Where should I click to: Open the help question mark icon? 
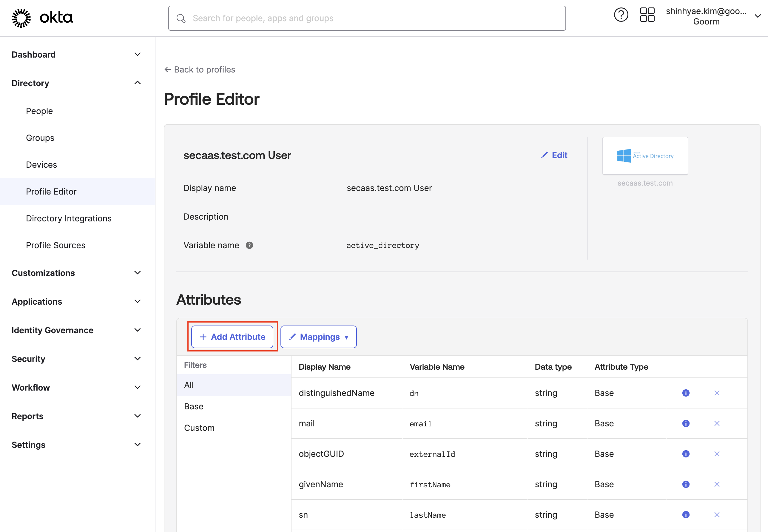click(621, 15)
